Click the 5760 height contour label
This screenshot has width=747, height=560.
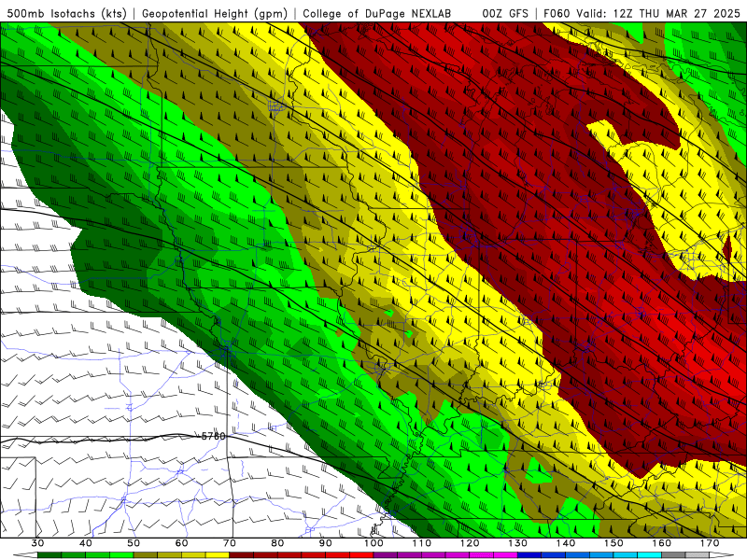213,436
